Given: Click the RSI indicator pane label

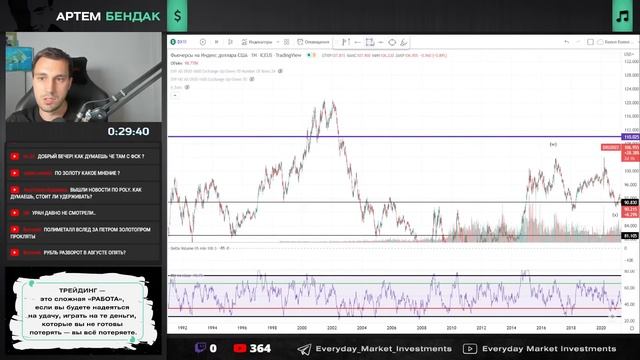Looking at the screenshot, I should 187,276.
